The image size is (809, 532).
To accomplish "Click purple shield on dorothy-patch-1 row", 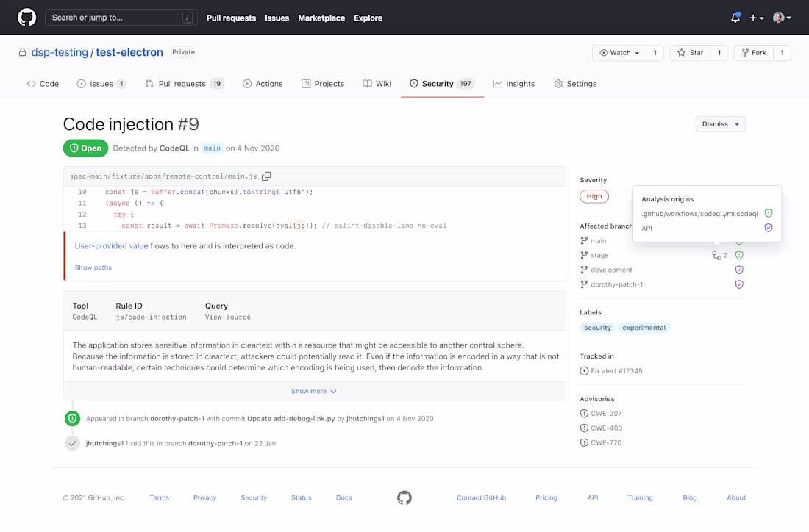I will pyautogui.click(x=739, y=284).
